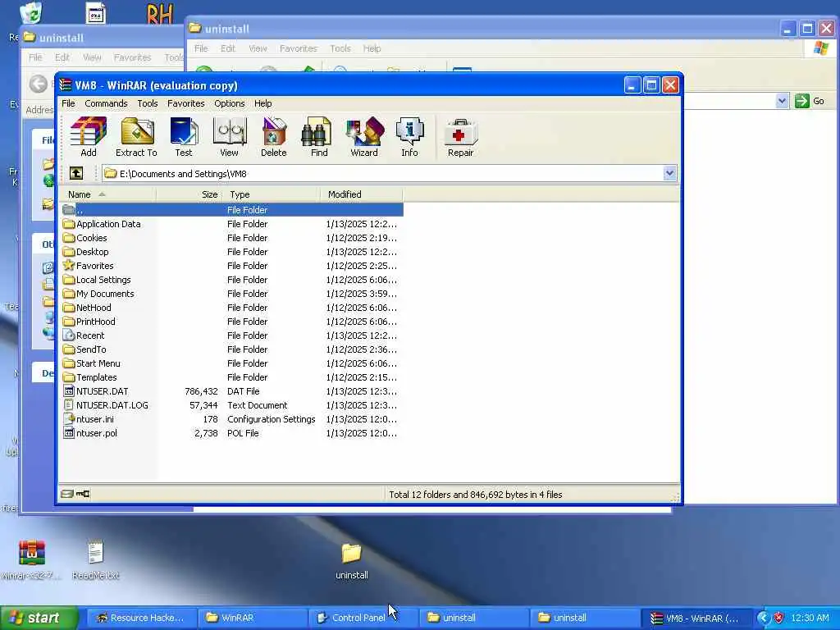Open the Tools menu in WinRAR
The height and width of the screenshot is (630, 840).
tap(148, 103)
